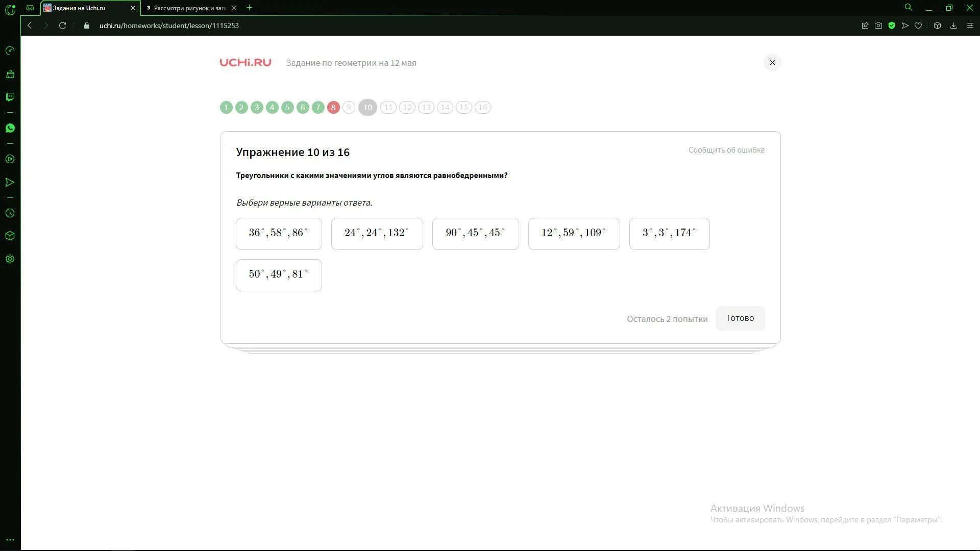Open the easy setup menu icon
Screen dimensions: 980x551
point(970,26)
